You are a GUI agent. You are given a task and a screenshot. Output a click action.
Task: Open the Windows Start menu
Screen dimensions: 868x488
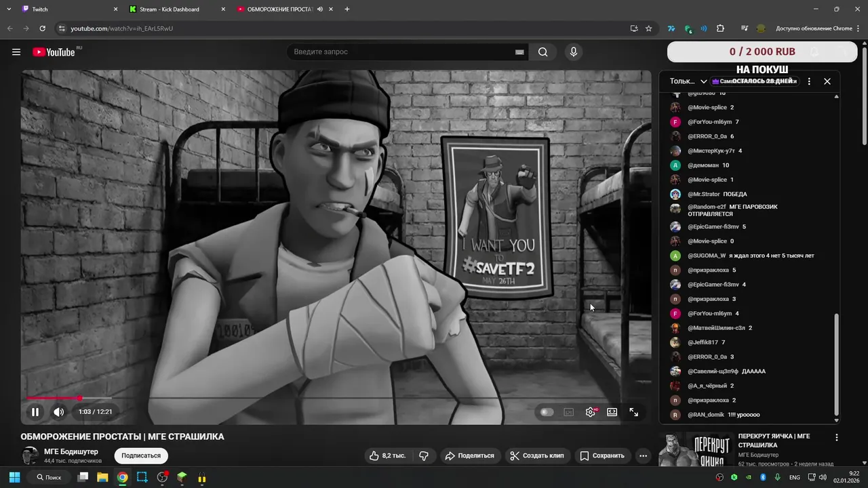[x=14, y=477]
